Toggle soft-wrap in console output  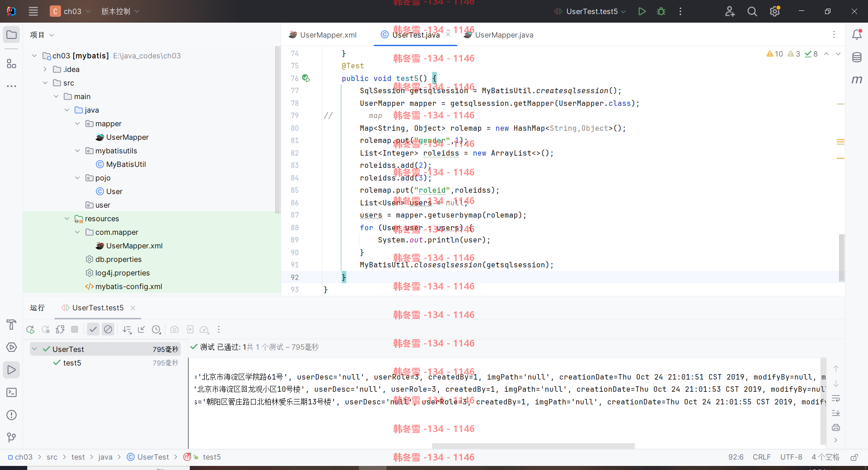tap(836, 399)
